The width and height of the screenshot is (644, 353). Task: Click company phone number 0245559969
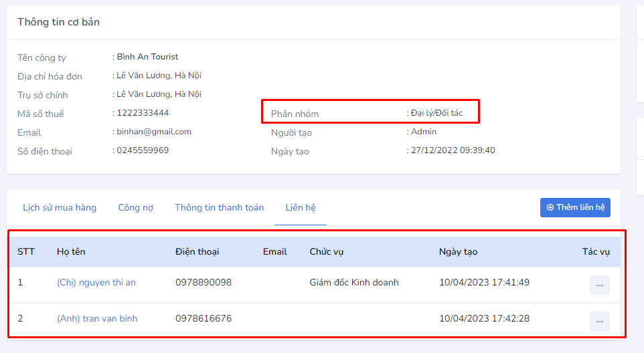(143, 150)
